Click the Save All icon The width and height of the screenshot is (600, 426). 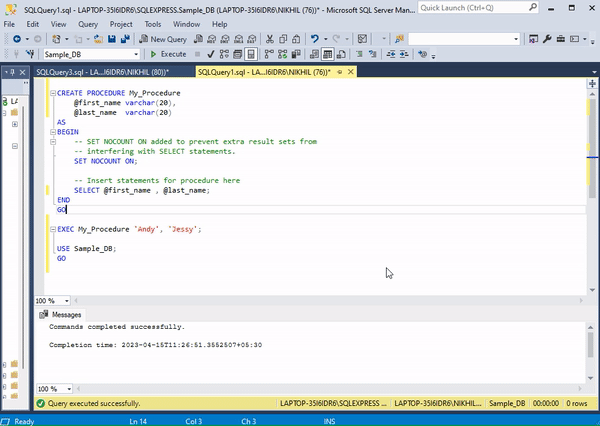(126, 38)
